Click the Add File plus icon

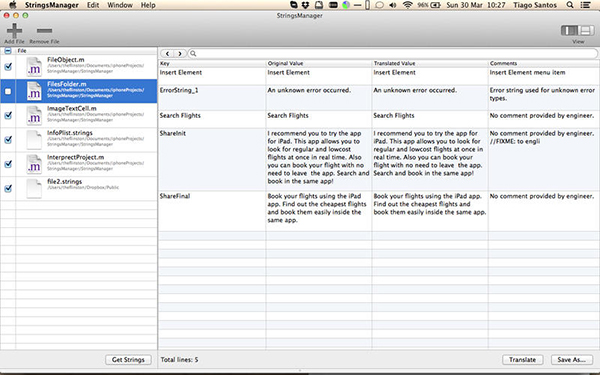(x=14, y=30)
